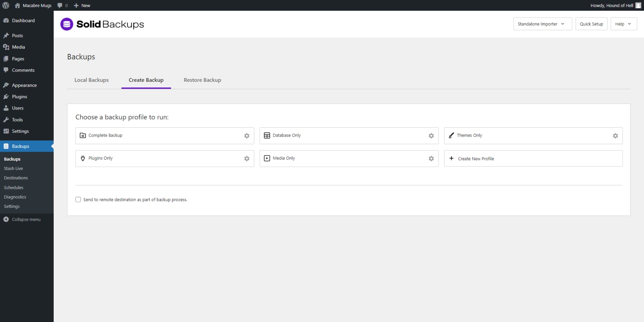Image resolution: width=644 pixels, height=322 pixels.
Task: Open the Complete Backup folder icon
Action: (x=82, y=136)
